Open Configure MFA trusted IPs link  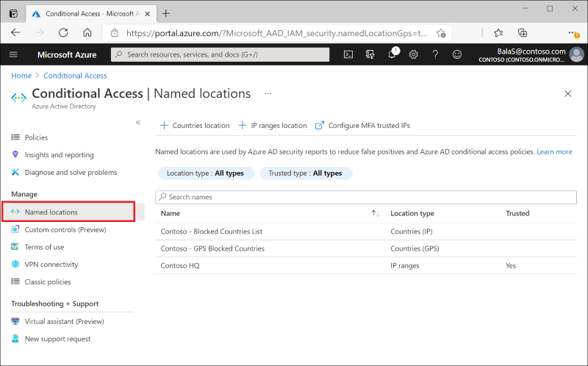(362, 126)
